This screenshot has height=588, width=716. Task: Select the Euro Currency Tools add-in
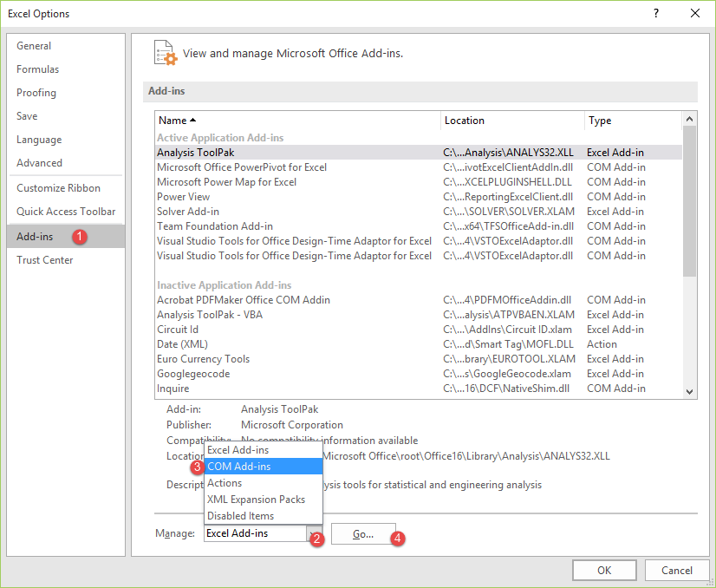pyautogui.click(x=260, y=358)
